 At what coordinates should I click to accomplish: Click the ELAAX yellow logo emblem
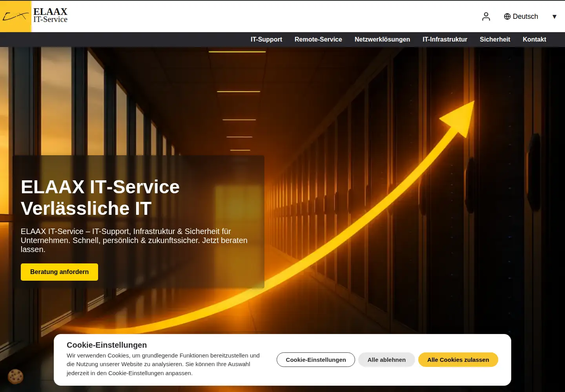16,16
